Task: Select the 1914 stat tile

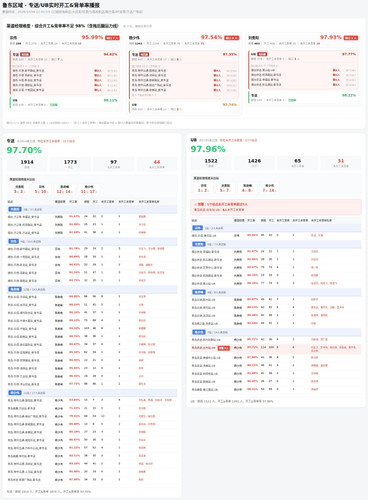Action: coord(27,164)
